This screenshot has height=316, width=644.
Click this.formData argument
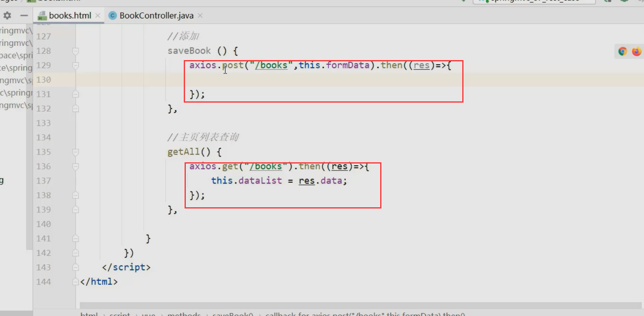click(334, 65)
